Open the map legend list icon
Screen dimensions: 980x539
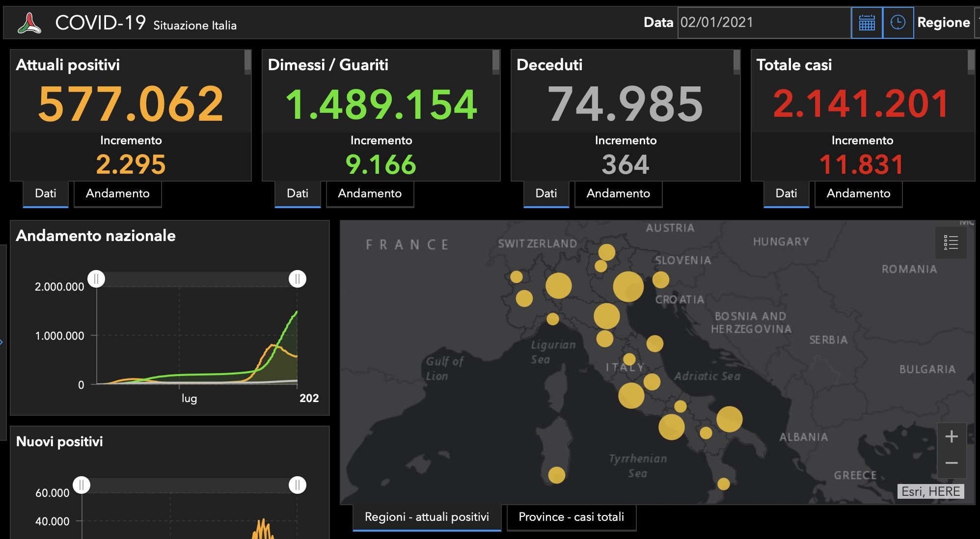click(951, 243)
